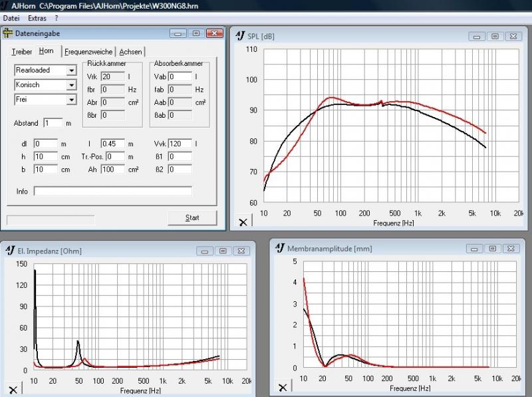Click the AJ icon of El. Impedanz window
Viewport: 532px width, 397px height.
click(x=10, y=251)
